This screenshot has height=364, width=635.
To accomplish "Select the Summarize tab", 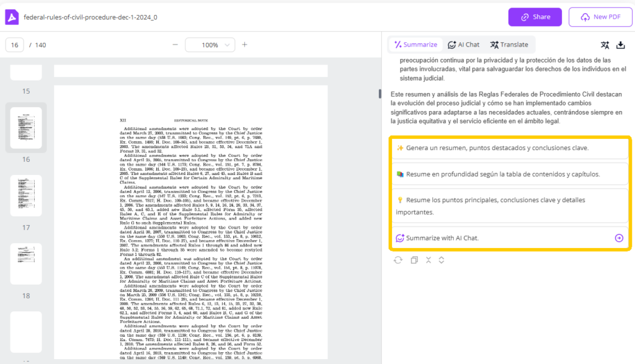I will 415,44.
